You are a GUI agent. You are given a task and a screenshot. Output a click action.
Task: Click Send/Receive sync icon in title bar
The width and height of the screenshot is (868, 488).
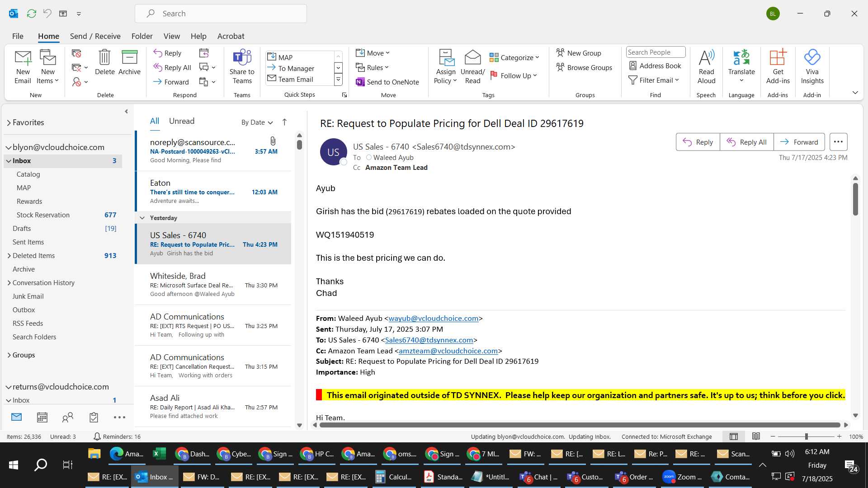point(31,14)
